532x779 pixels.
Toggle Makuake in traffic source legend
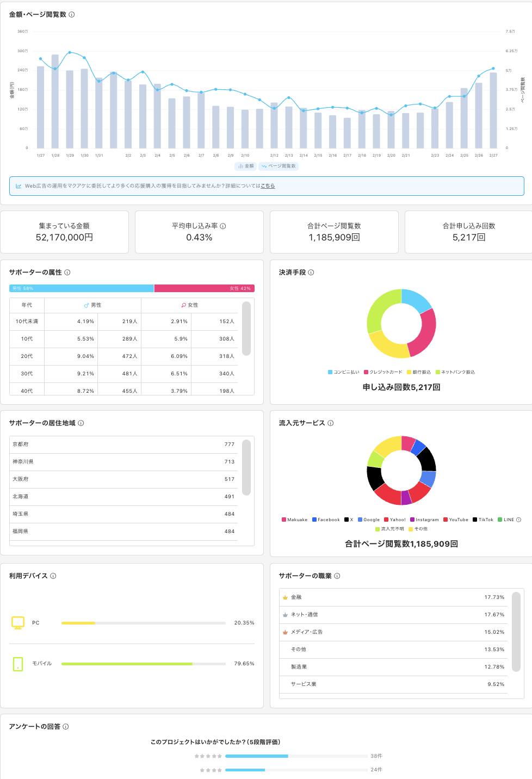(x=295, y=520)
